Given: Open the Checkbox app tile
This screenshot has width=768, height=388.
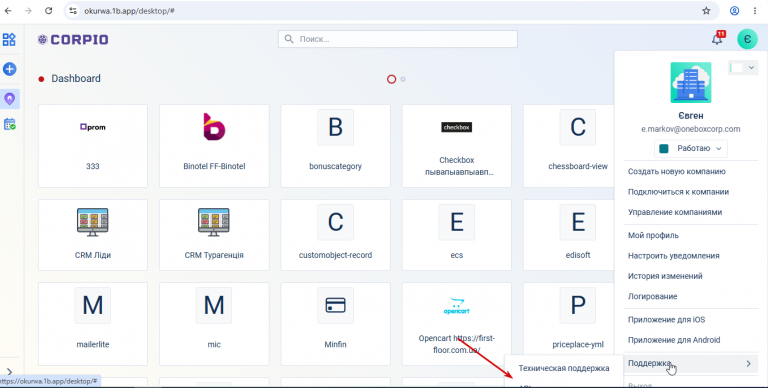Looking at the screenshot, I should click(x=456, y=146).
